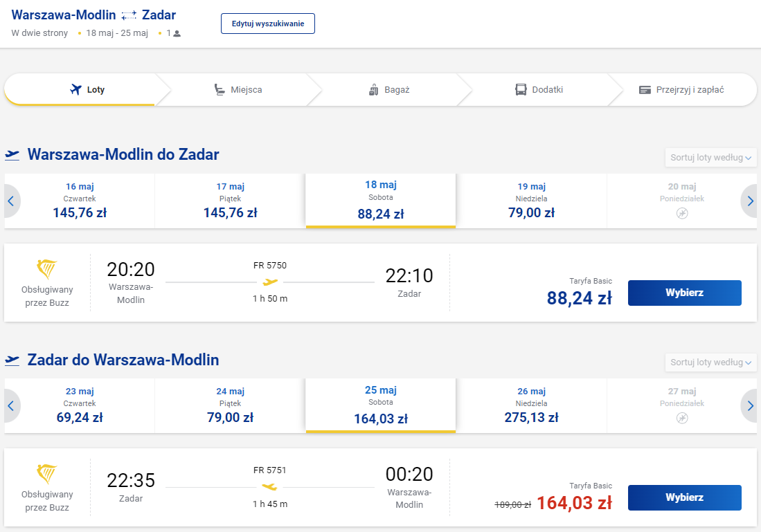Open sort dropdown for outbound flights

(x=710, y=158)
